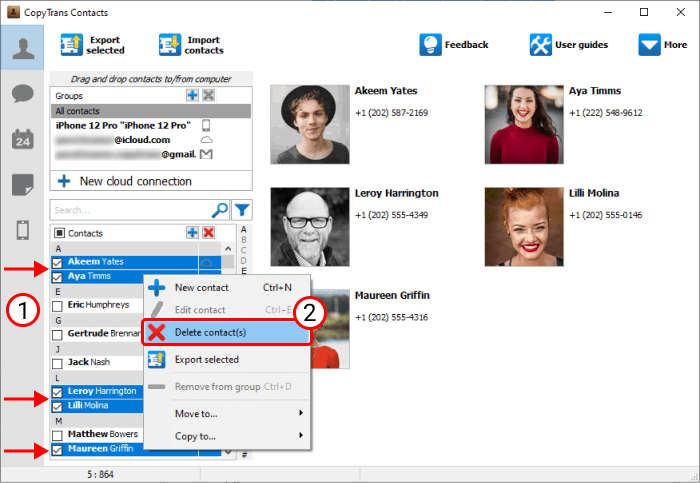Select Jack Nash contact name

(x=89, y=362)
